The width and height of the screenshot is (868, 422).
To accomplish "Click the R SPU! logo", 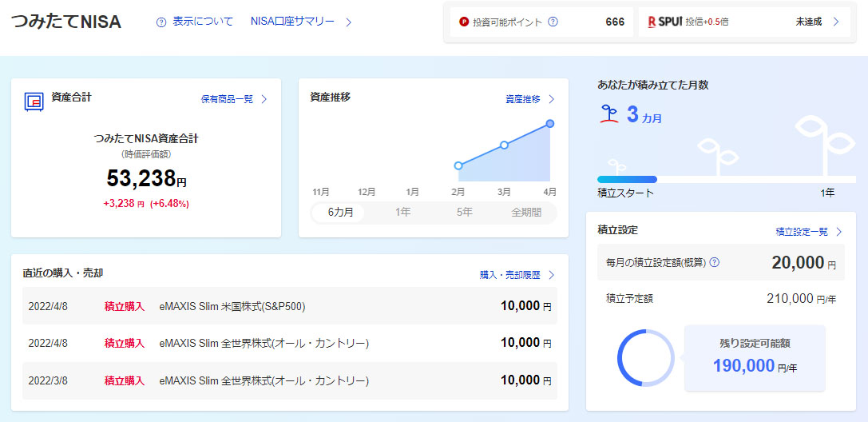I will (665, 22).
